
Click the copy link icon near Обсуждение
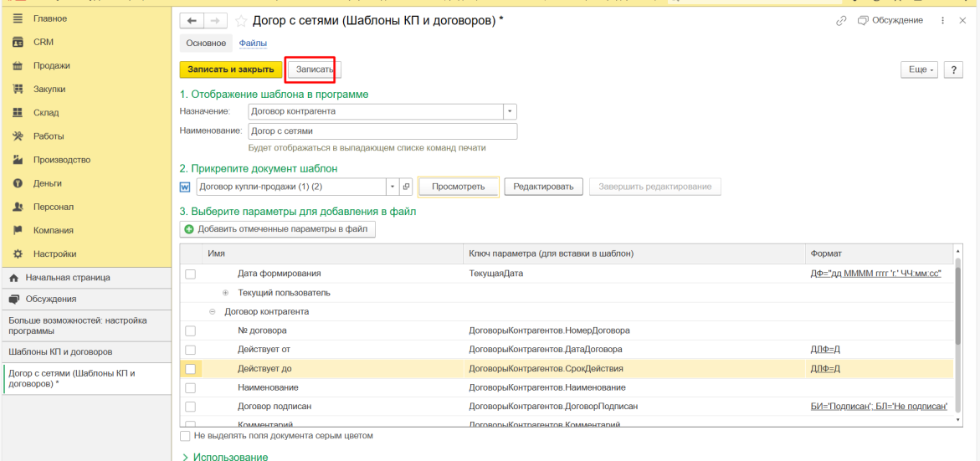841,20
